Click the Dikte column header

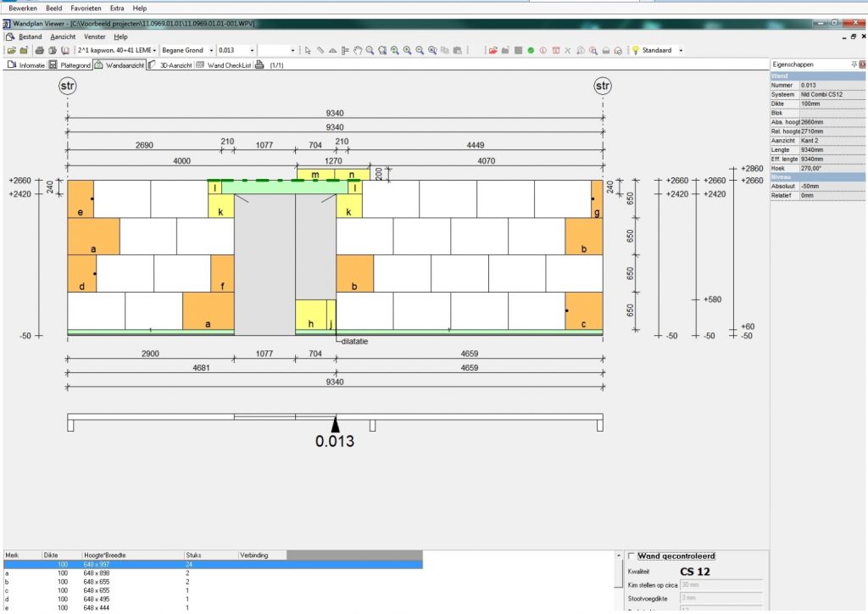(62, 555)
